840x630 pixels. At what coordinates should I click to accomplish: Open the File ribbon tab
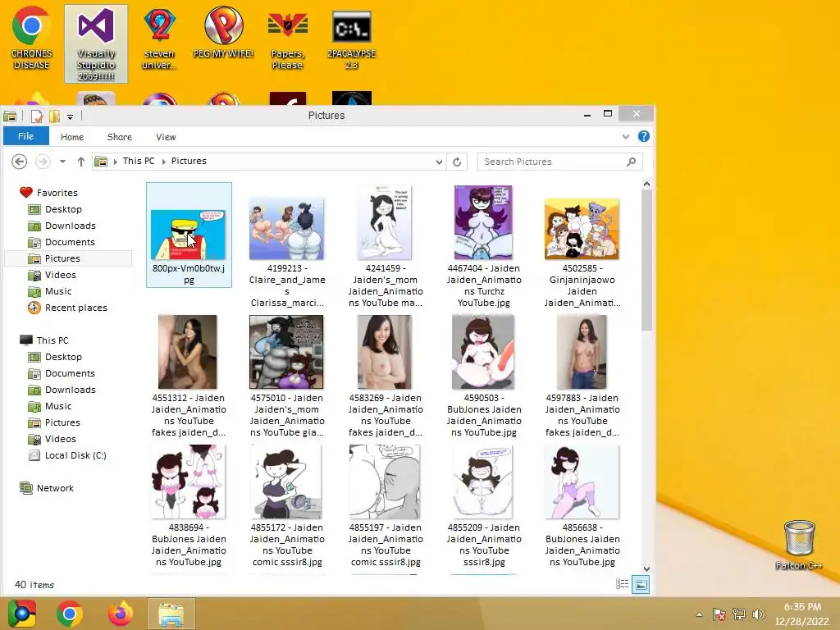(x=25, y=136)
